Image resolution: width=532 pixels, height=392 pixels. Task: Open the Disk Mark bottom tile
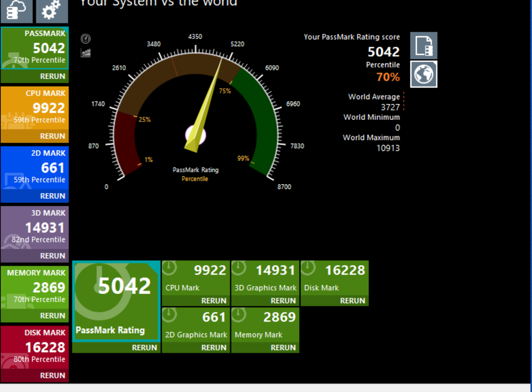[x=334, y=278]
